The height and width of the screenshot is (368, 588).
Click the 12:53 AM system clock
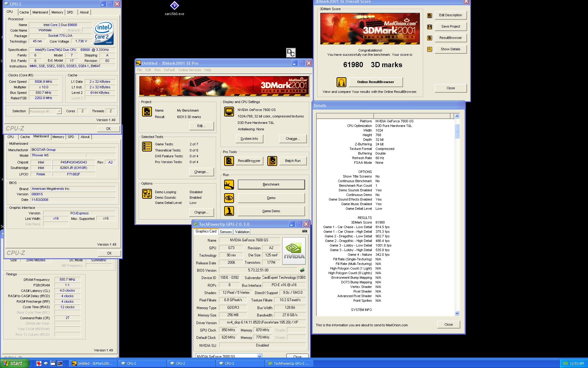577,363
